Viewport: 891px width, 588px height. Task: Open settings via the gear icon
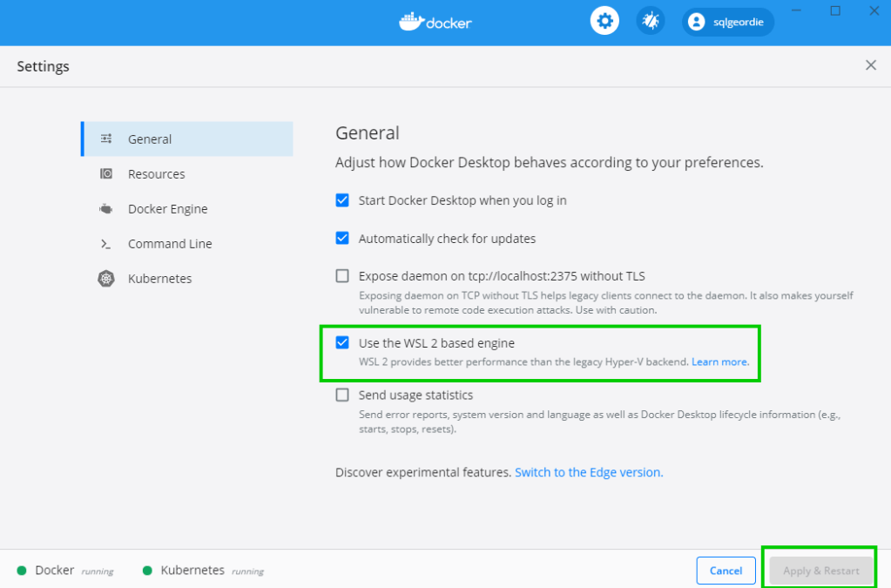[604, 21]
